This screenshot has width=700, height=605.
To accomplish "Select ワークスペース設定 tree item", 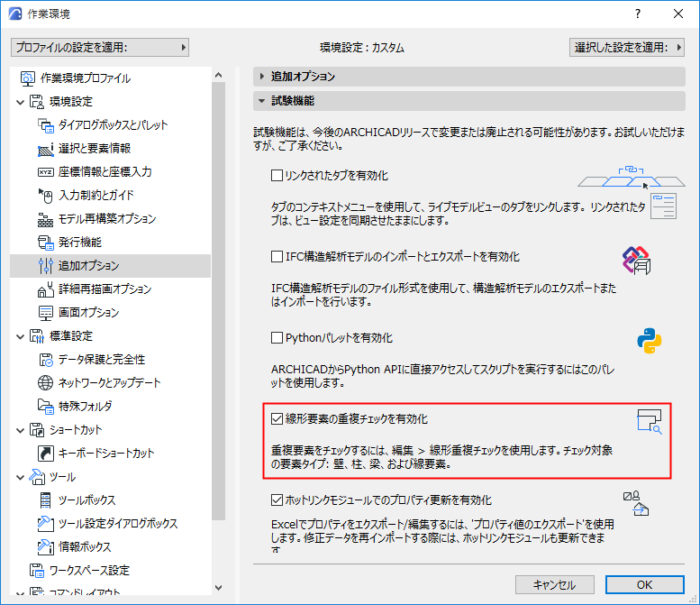I will coord(89,571).
